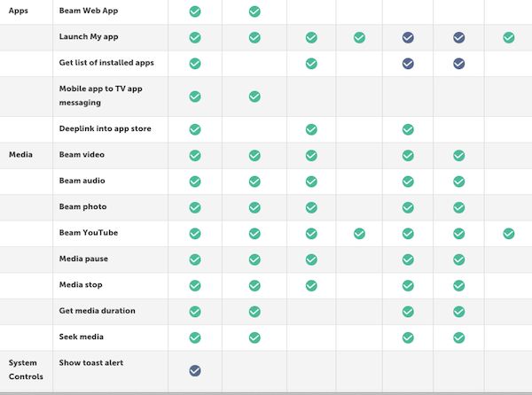The height and width of the screenshot is (395, 532).
Task: Click second checkmark in Mobile app to TV messaging row
Action: click(x=254, y=97)
